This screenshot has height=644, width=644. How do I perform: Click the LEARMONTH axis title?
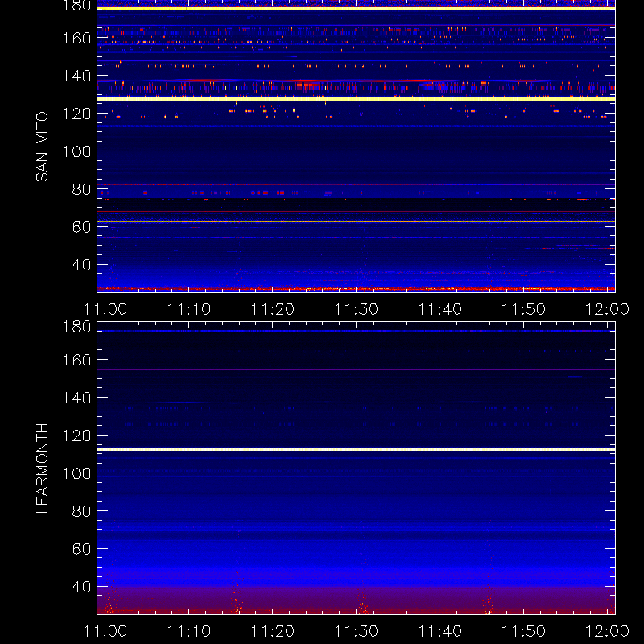[x=43, y=469]
